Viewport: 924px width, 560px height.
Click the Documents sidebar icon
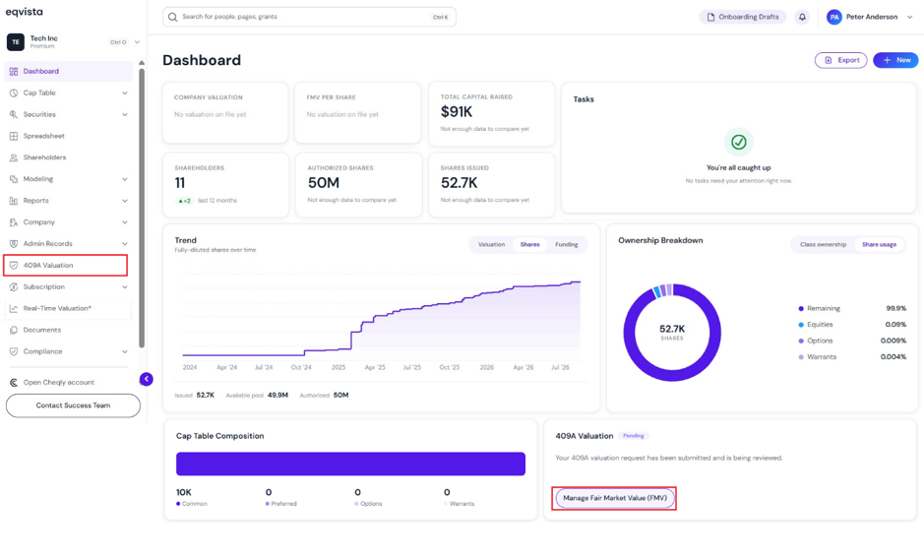click(14, 330)
